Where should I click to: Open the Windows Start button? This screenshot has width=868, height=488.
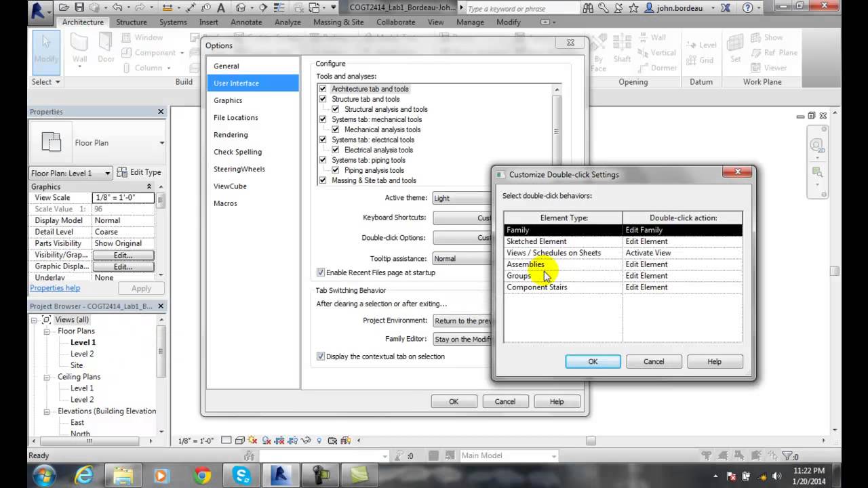(44, 475)
